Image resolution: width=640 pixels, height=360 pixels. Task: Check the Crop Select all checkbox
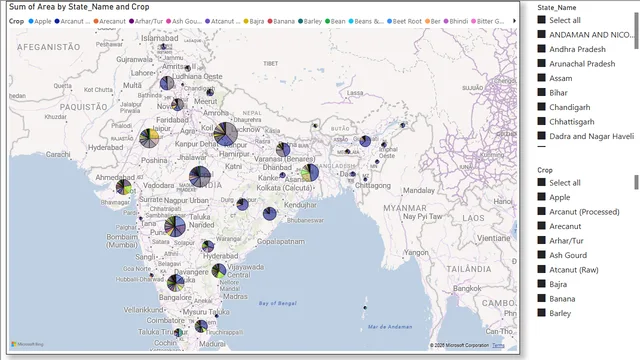(x=542, y=182)
